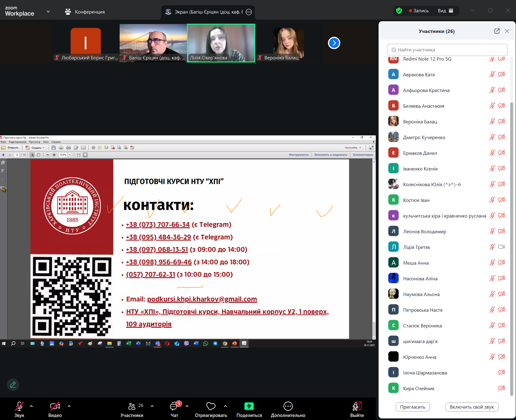Click the Поделиться share button
This screenshot has width=516, height=420.
click(249, 410)
